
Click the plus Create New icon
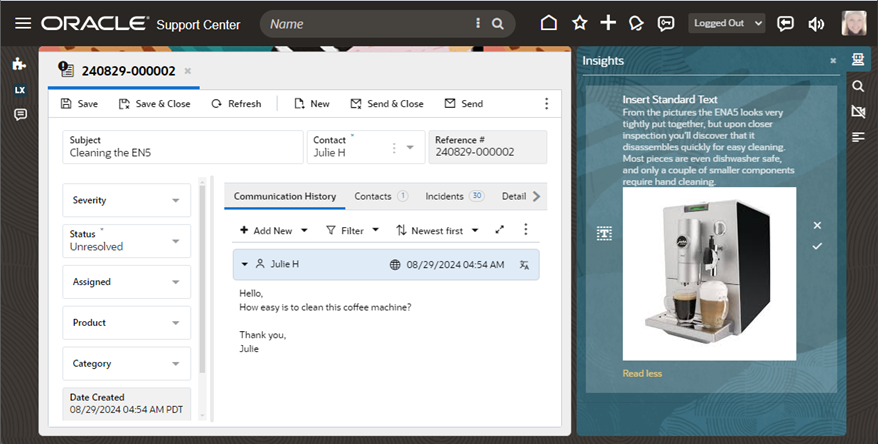[x=608, y=23]
